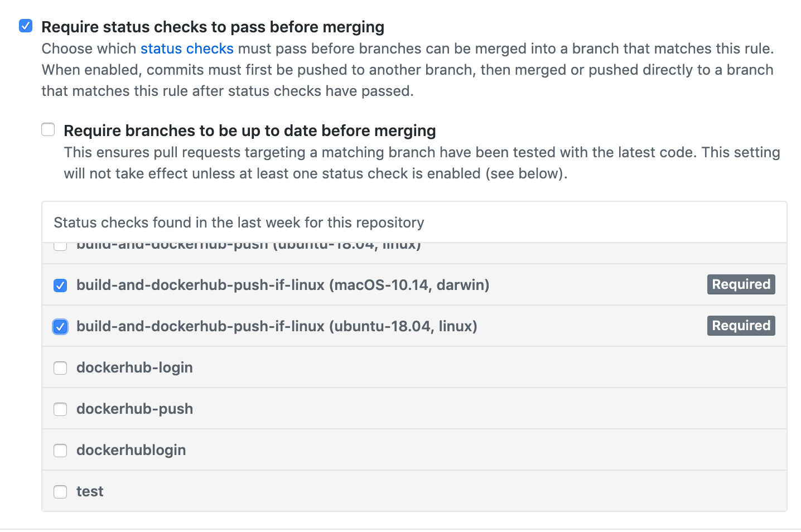The width and height of the screenshot is (801, 532).
Task: Uncheck Require status checks to pass checkbox
Action: 26,26
